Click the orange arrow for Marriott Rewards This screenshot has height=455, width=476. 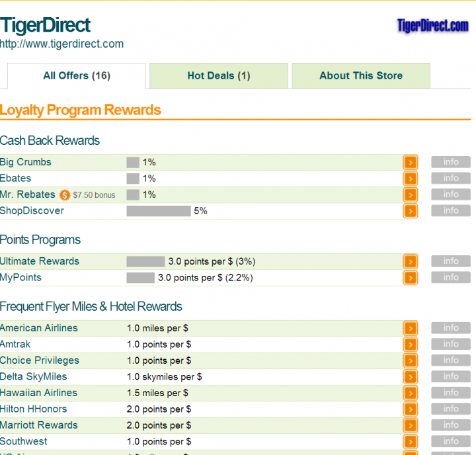pos(411,425)
